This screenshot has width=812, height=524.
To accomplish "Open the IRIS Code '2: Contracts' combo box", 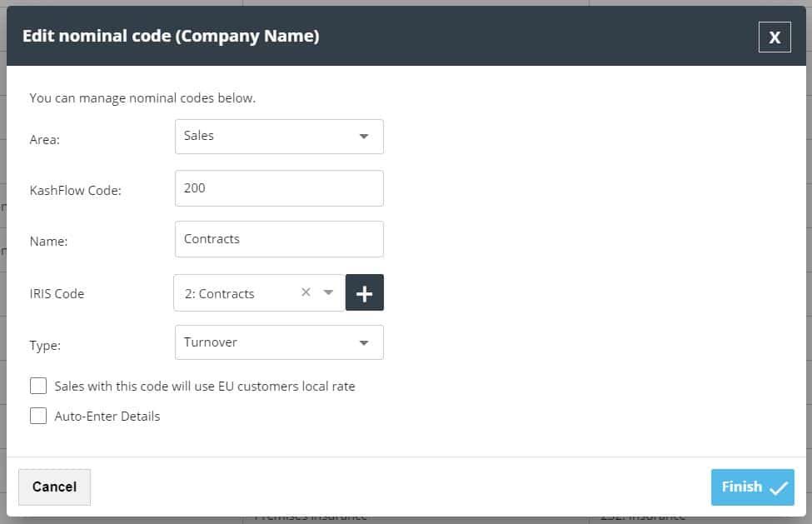I will pos(237,293).
